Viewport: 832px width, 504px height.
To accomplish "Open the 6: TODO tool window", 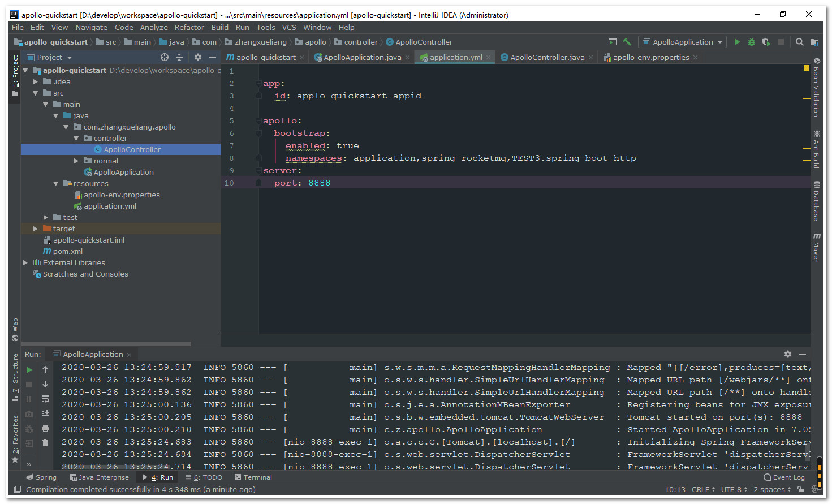I will pos(204,477).
